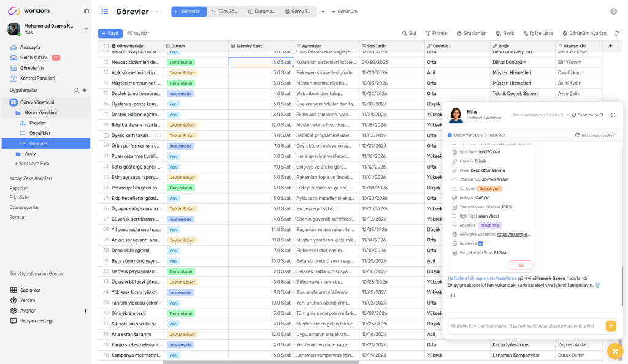The image size is (628, 364).
Task: Open the Bul search tool
Action: [409, 34]
